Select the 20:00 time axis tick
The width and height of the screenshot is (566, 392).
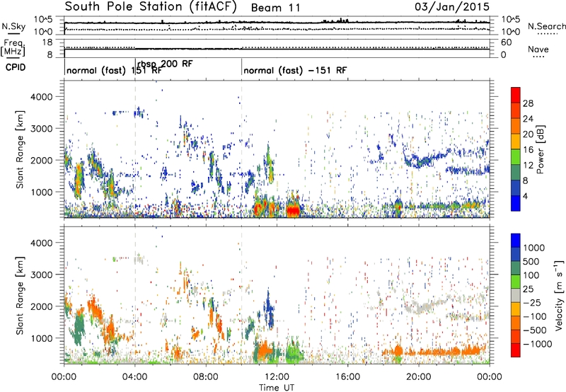point(419,377)
